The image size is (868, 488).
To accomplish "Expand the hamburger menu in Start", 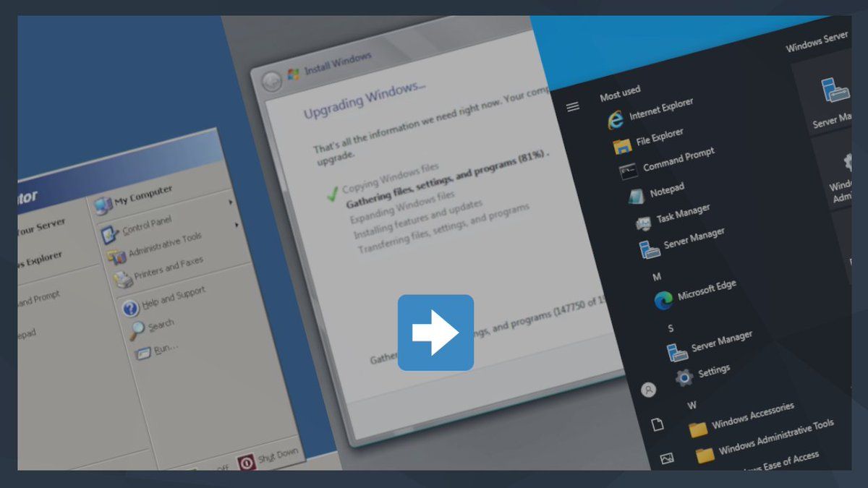I will point(573,107).
